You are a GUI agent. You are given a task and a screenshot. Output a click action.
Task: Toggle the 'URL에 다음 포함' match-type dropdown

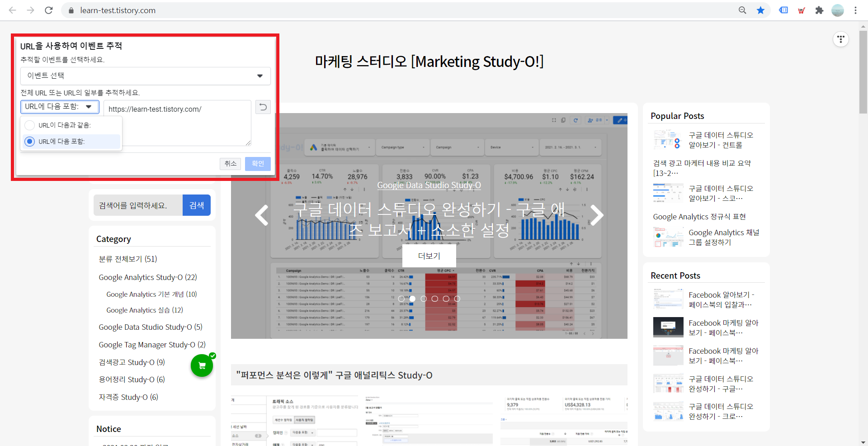60,107
